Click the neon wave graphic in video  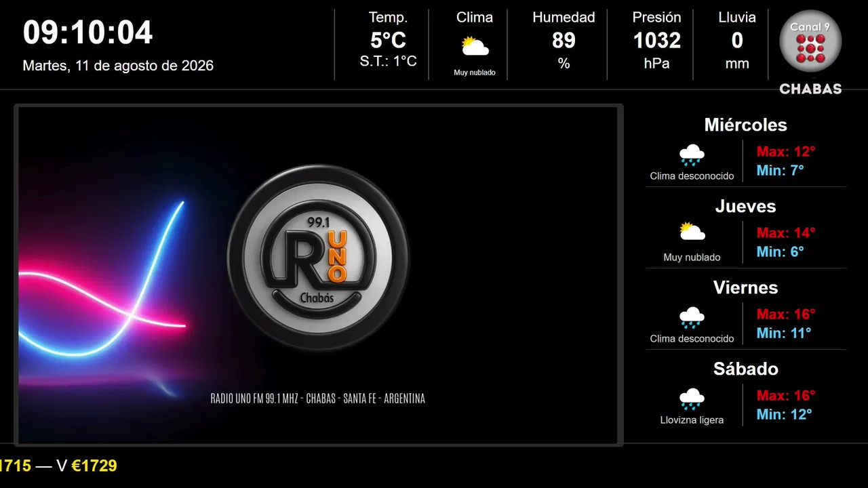click(102, 278)
